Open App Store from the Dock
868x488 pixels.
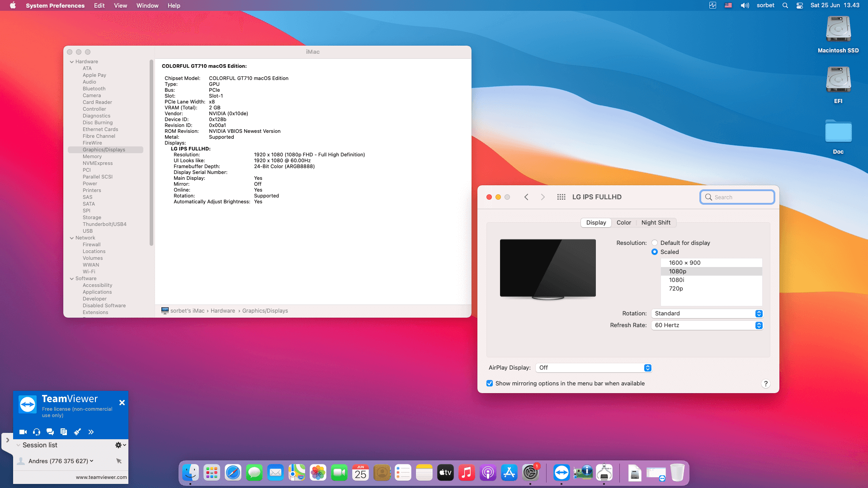coord(509,473)
